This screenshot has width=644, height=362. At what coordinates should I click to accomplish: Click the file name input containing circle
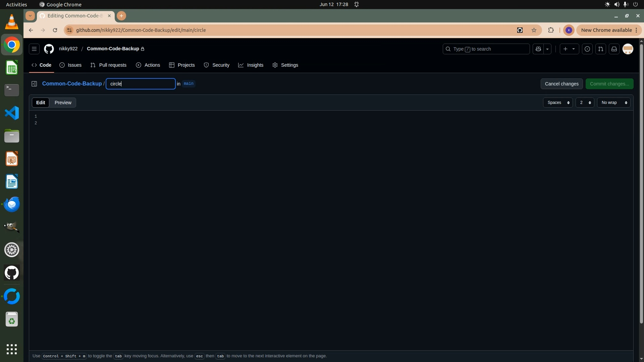coord(141,84)
